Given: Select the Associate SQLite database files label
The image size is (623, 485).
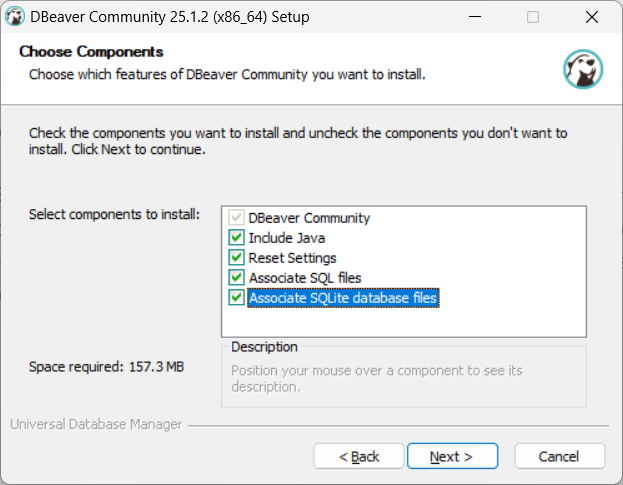Looking at the screenshot, I should click(343, 298).
